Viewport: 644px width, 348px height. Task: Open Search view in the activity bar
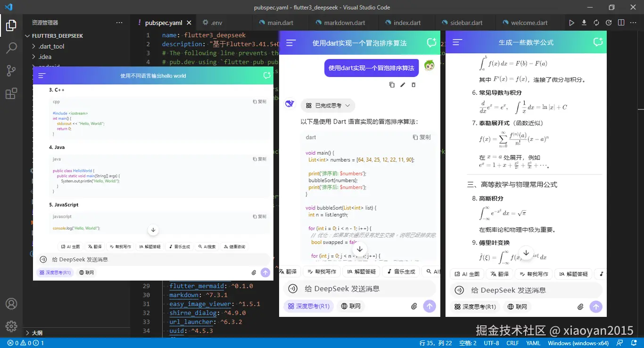tap(11, 48)
